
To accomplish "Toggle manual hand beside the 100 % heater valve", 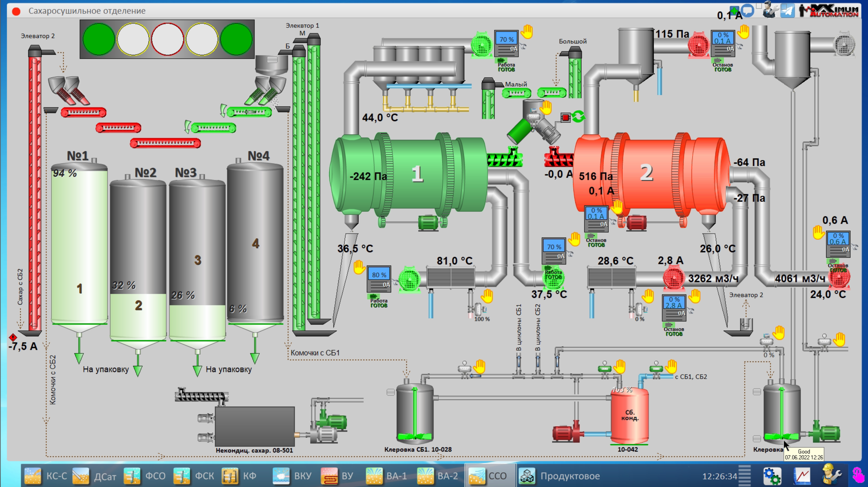I will click(x=487, y=296).
